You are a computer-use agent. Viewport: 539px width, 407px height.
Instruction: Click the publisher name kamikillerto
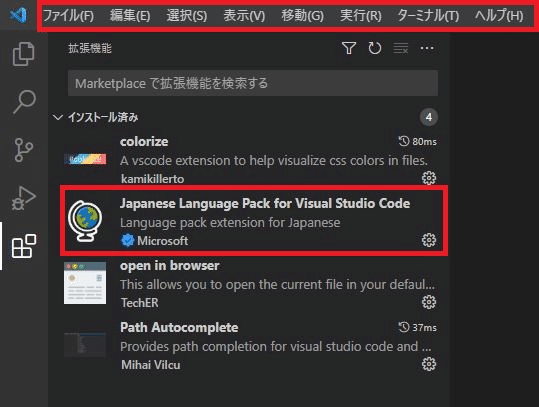[x=153, y=179]
